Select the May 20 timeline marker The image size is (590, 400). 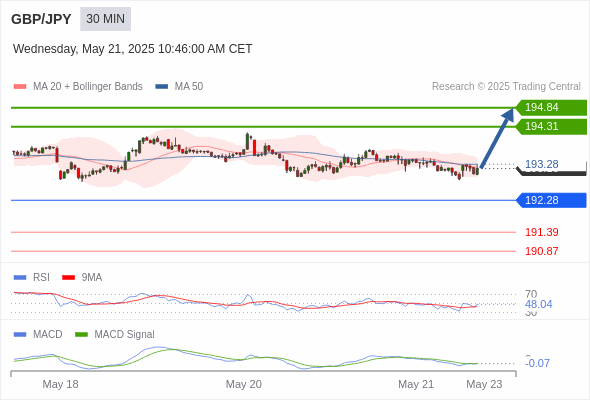click(243, 384)
